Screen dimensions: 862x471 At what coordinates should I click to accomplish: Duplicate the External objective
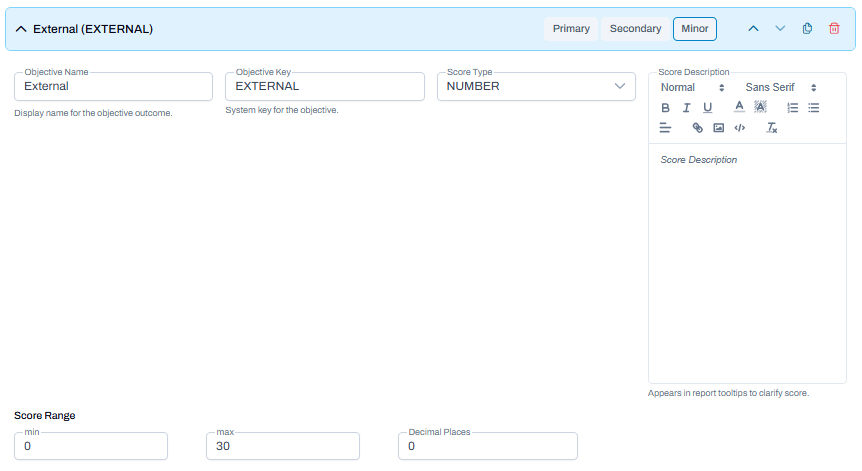point(807,29)
